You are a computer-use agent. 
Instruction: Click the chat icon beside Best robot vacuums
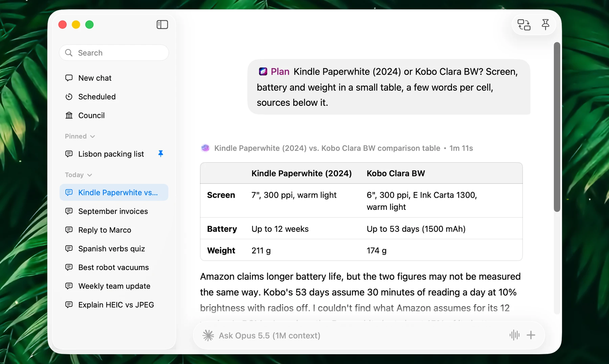tap(69, 267)
